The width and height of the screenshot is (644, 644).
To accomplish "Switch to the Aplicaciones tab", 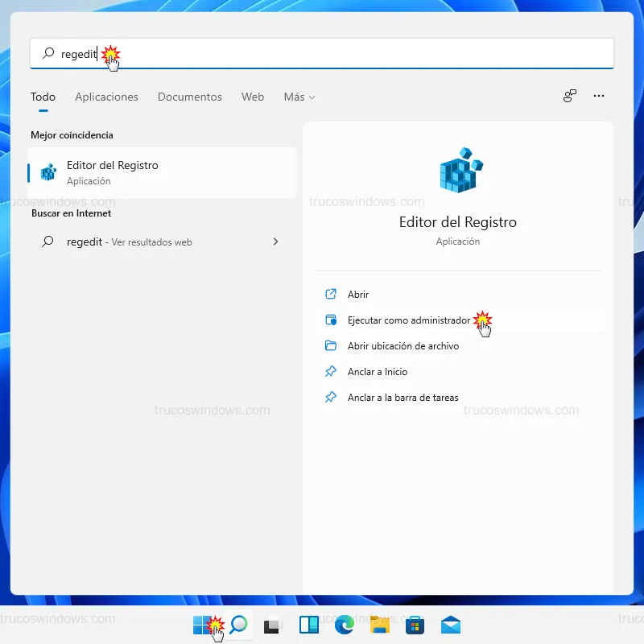I will point(106,97).
